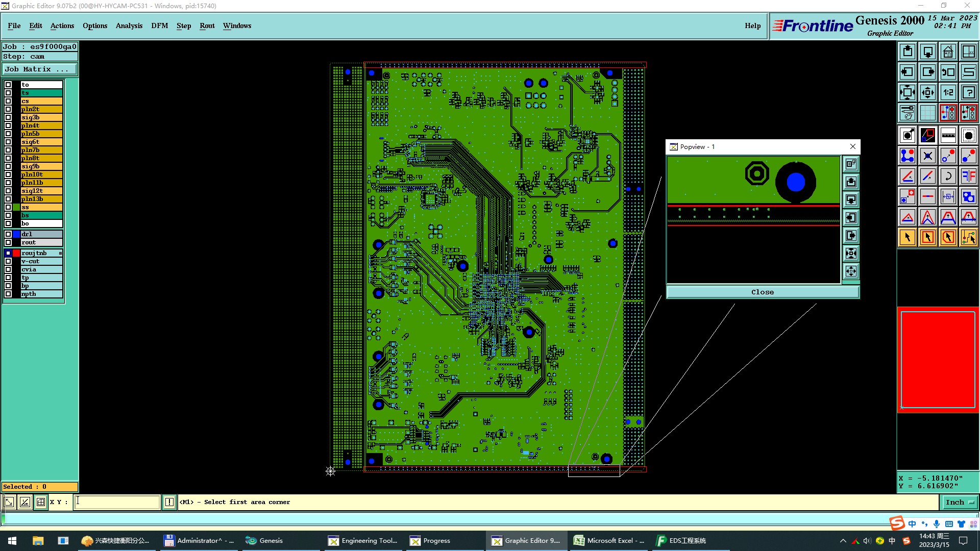
Task: Toggle checkbox for sig3b layer
Action: pyautogui.click(x=8, y=117)
